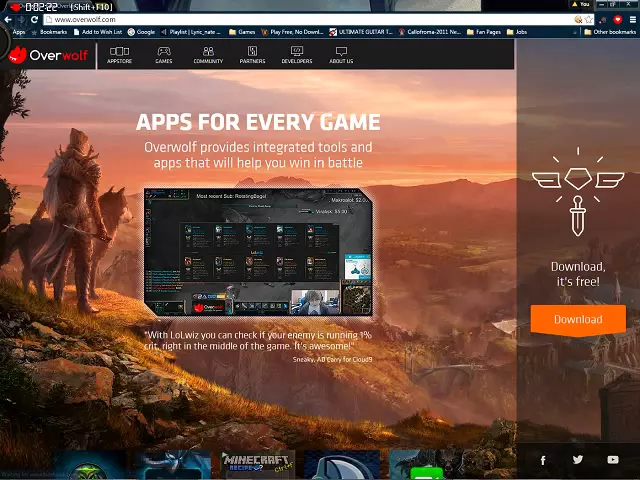
Task: Click the www.overwolf.com address bar
Action: click(x=310, y=19)
